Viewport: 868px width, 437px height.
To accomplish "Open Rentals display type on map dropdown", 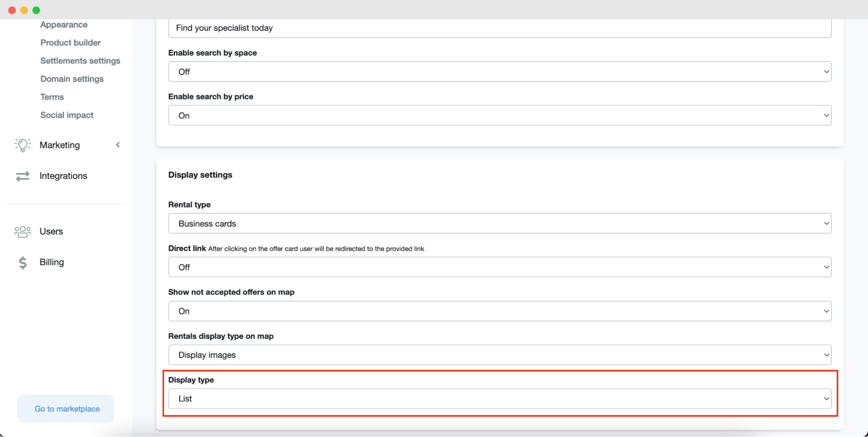I will (x=500, y=355).
